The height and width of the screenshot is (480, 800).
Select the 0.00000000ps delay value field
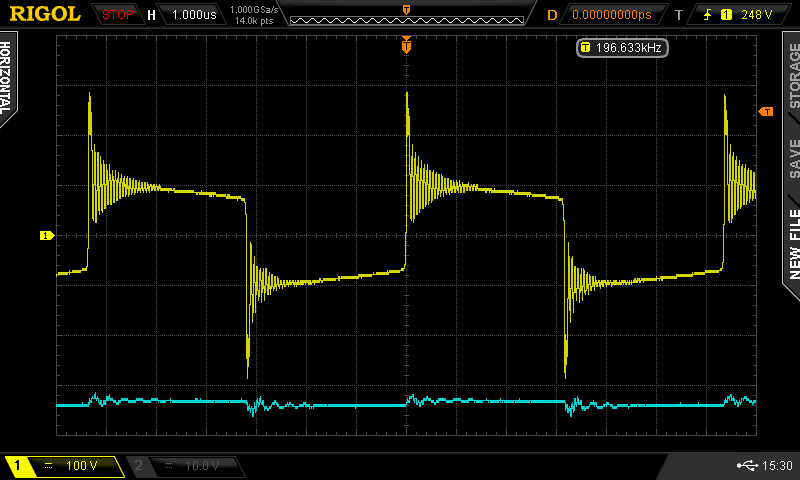[610, 15]
